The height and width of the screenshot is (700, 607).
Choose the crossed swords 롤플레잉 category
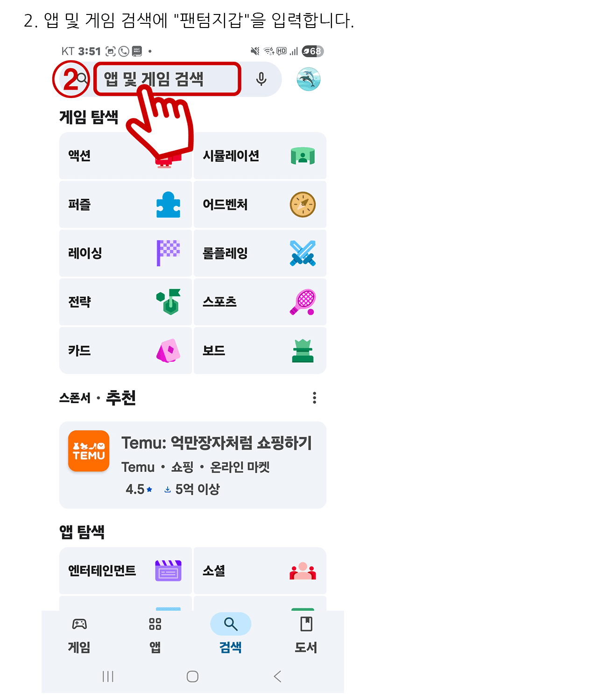pyautogui.click(x=260, y=253)
